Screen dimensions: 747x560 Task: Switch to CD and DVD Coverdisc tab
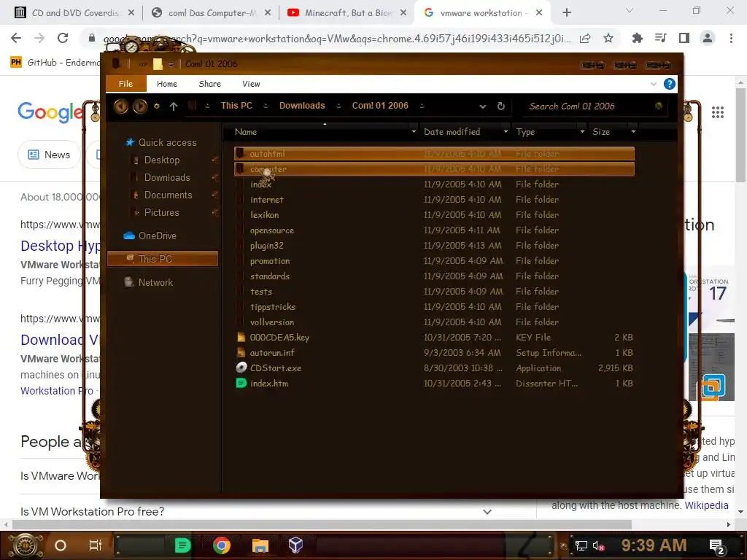(x=75, y=13)
